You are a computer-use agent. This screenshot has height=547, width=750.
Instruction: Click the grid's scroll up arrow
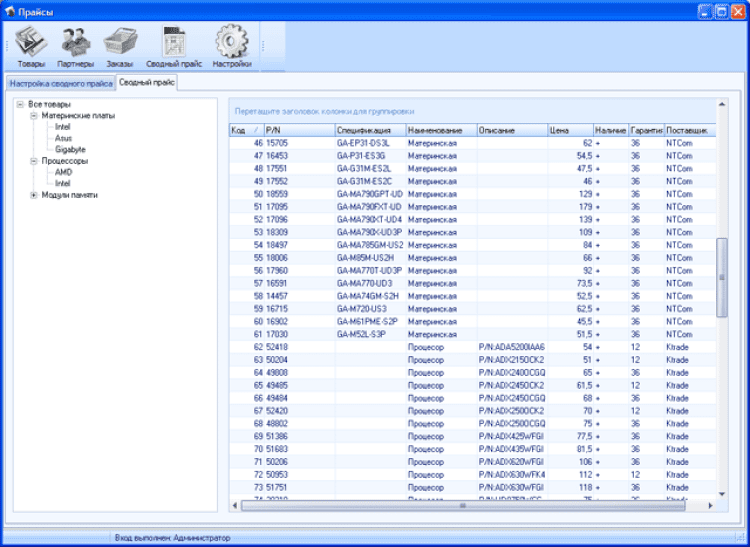722,104
